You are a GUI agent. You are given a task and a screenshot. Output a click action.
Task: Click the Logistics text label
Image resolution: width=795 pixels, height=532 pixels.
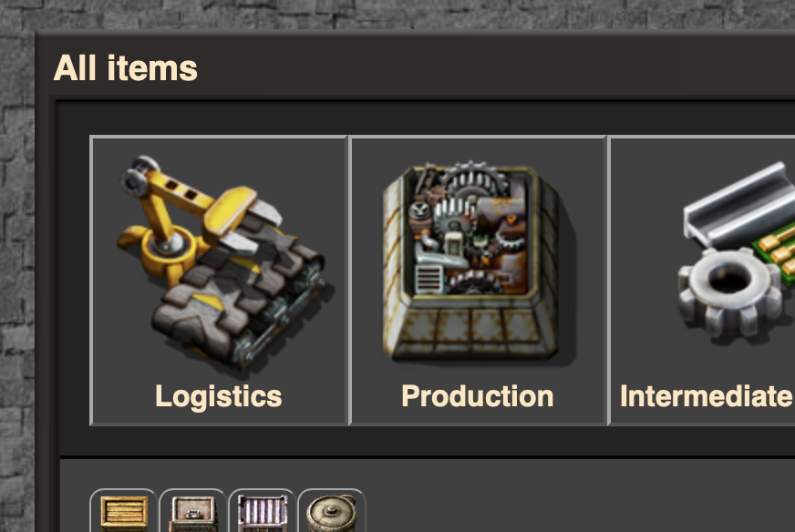[219, 396]
